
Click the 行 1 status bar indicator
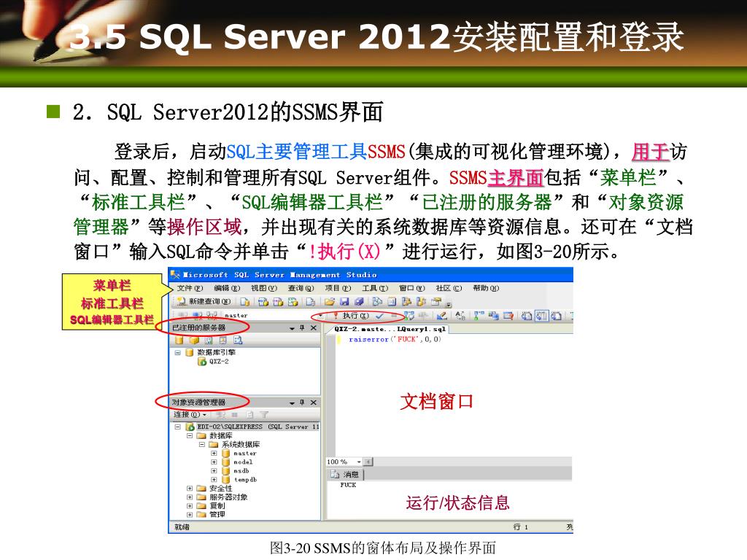[x=521, y=526]
